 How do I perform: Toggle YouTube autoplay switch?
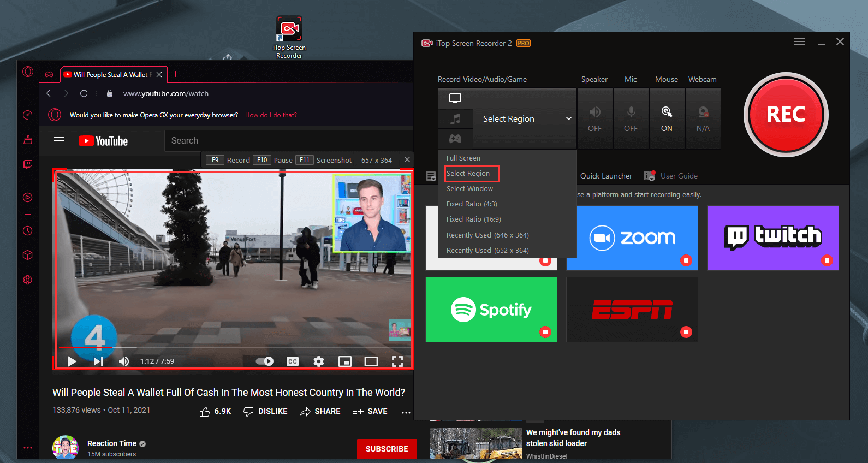pos(265,361)
